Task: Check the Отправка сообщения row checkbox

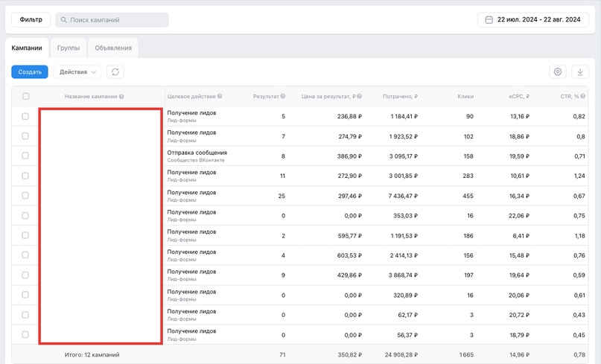Action: click(x=25, y=156)
